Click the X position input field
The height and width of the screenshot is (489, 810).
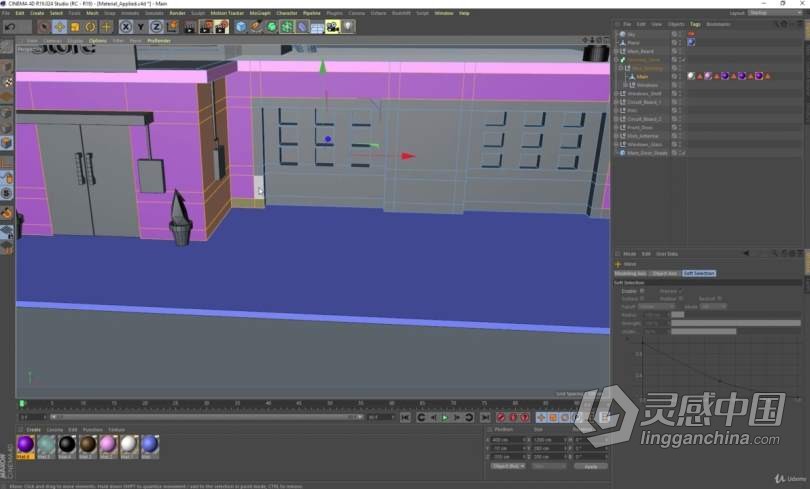[x=507, y=440]
